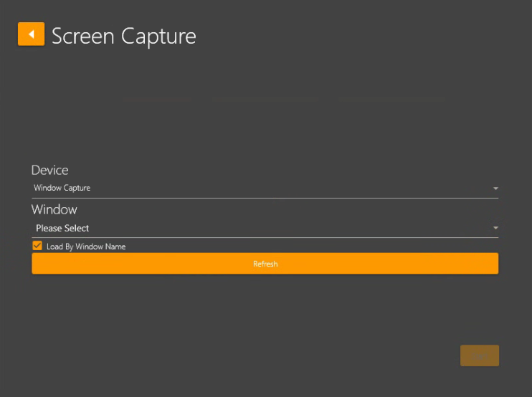Click the orange back arrow icon
The image size is (532, 397).
pyautogui.click(x=31, y=34)
